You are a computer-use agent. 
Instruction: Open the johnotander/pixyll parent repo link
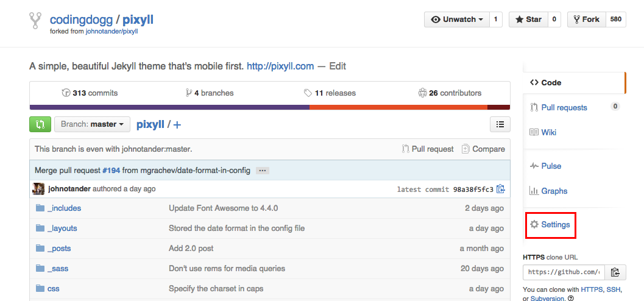[x=111, y=31]
